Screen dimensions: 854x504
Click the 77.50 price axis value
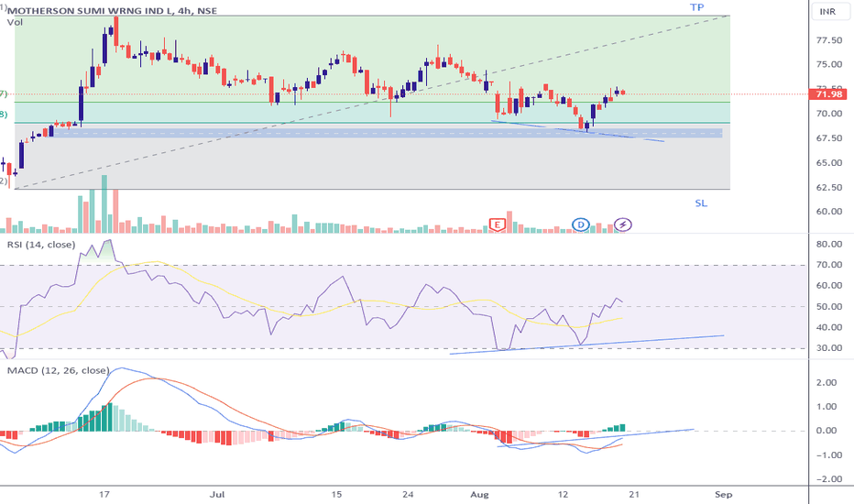829,40
